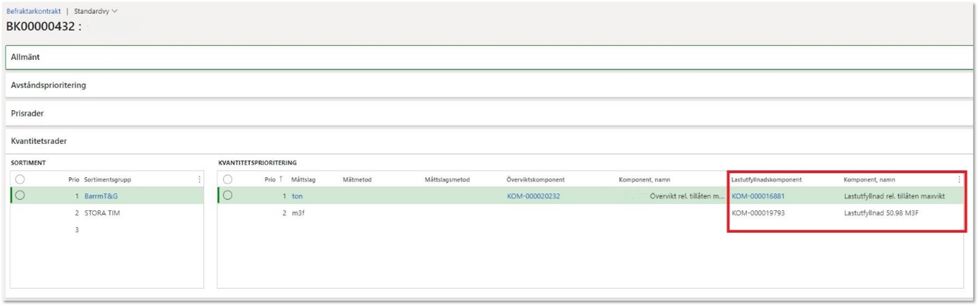This screenshot has height=307, width=980.
Task: Sort by the Lastutfyllnadskomponent column header
Action: 766,179
